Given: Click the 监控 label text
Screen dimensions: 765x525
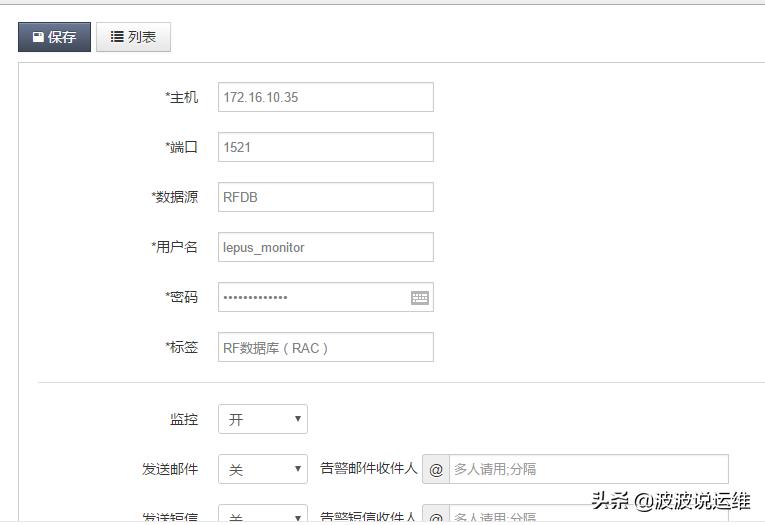Looking at the screenshot, I should 184,419.
